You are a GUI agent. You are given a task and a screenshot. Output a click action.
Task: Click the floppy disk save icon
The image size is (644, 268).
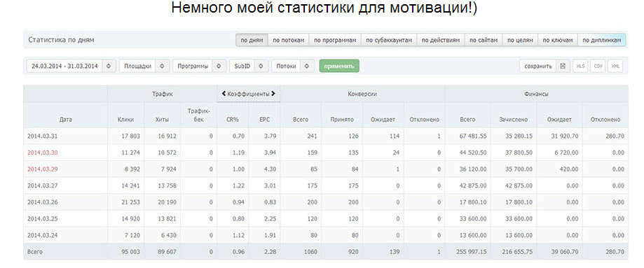pos(563,66)
